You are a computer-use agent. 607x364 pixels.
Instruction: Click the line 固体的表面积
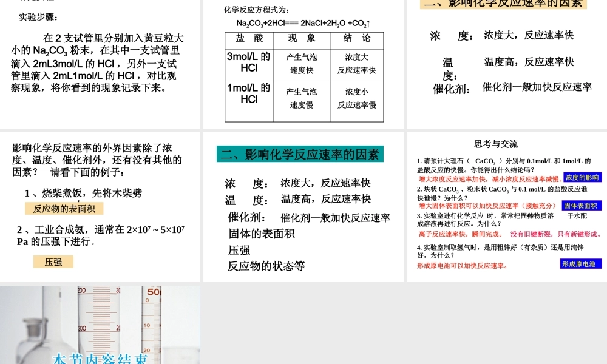[x=262, y=234]
